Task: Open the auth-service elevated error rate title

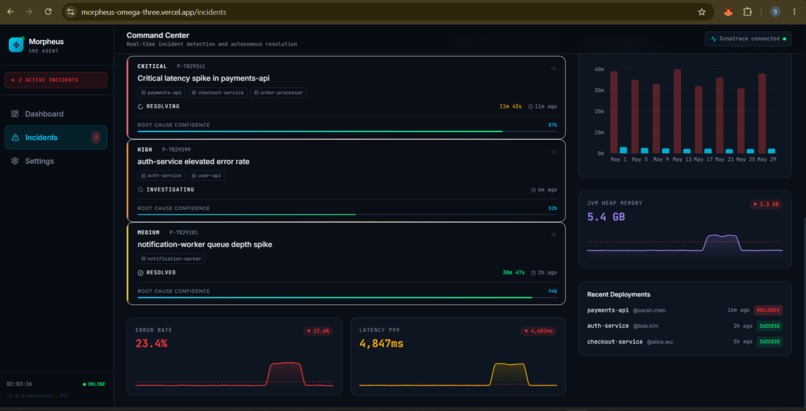Action: [193, 161]
